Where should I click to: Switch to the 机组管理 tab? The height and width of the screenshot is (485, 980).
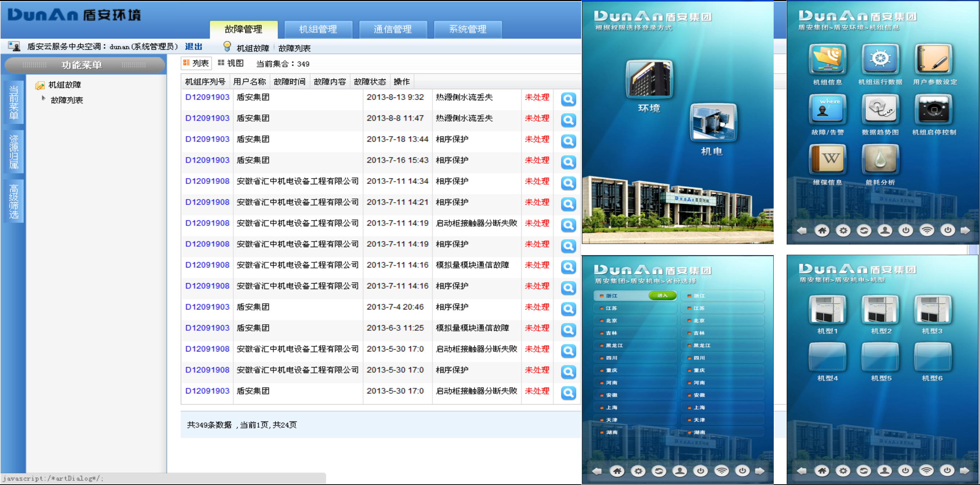pyautogui.click(x=318, y=29)
